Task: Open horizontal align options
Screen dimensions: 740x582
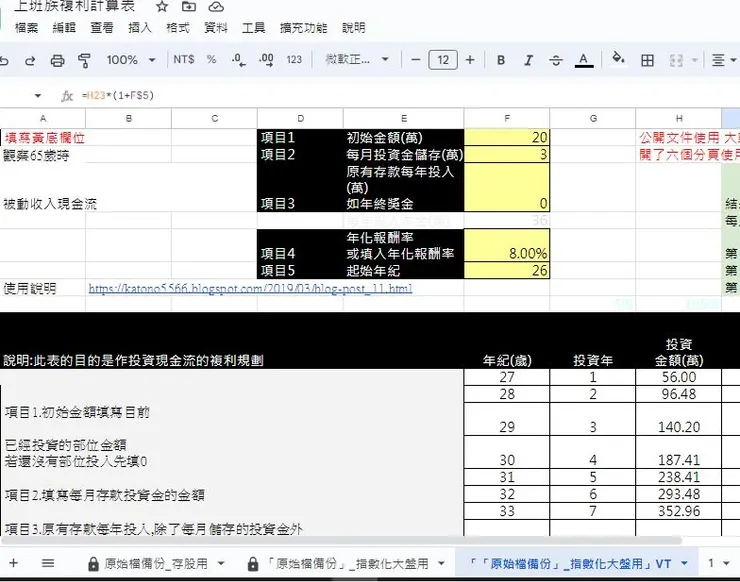Action: (x=723, y=60)
